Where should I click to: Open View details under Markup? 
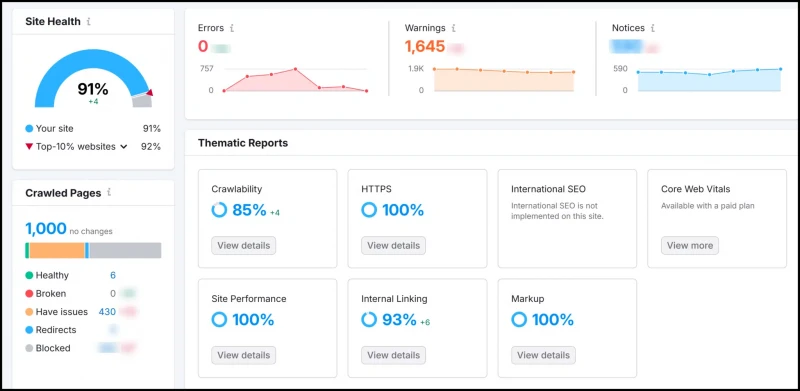(x=543, y=355)
